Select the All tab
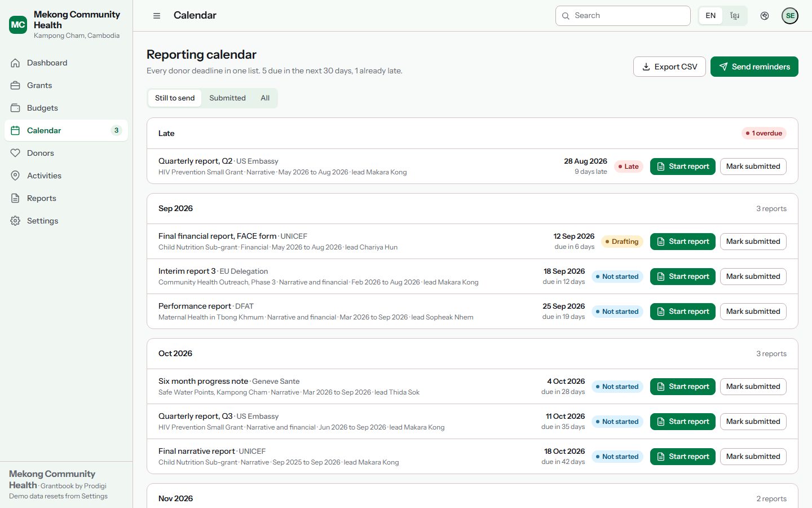 [x=265, y=98]
